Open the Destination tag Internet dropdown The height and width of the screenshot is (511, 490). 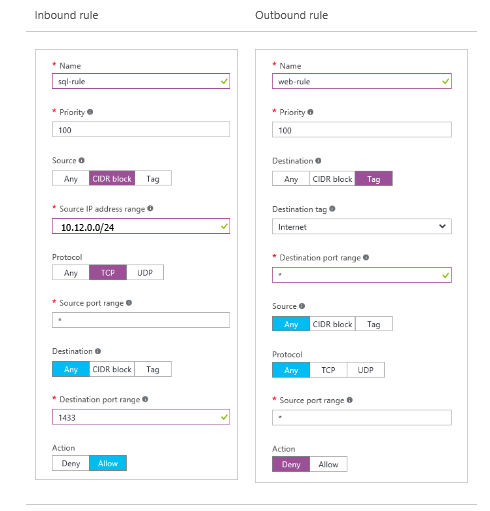pyautogui.click(x=362, y=227)
